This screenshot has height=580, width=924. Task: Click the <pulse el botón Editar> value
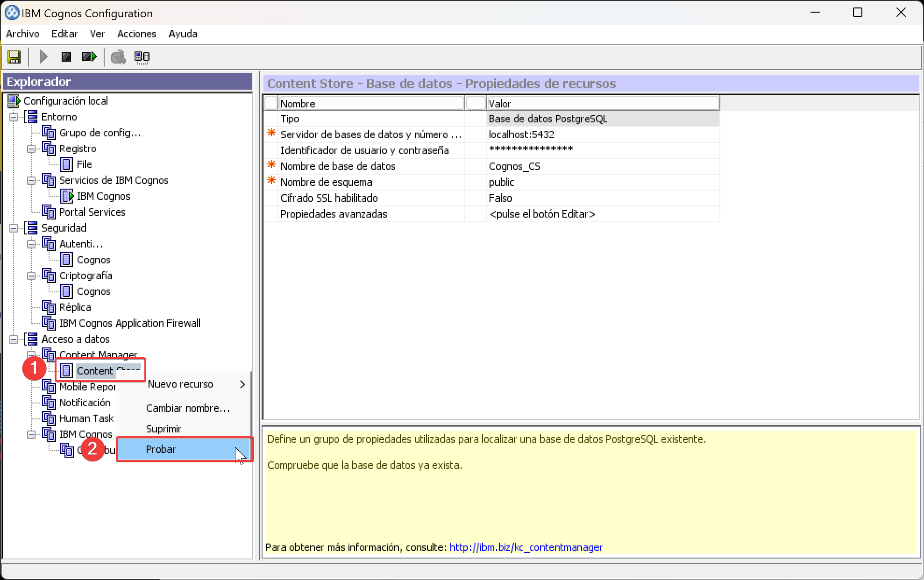coord(603,214)
